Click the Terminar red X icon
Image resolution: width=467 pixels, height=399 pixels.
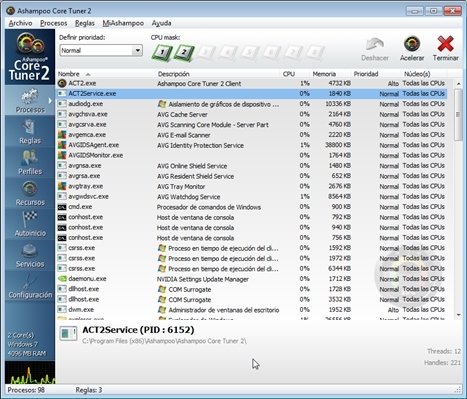tap(446, 44)
